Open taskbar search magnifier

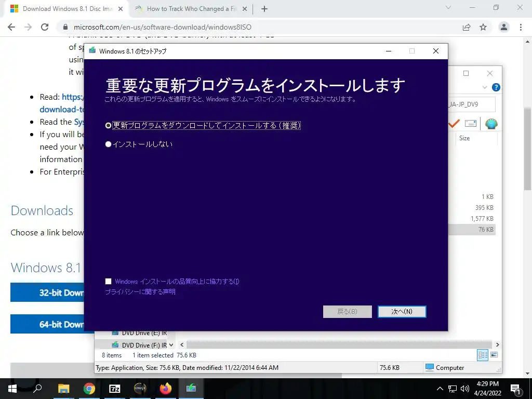tap(37, 388)
